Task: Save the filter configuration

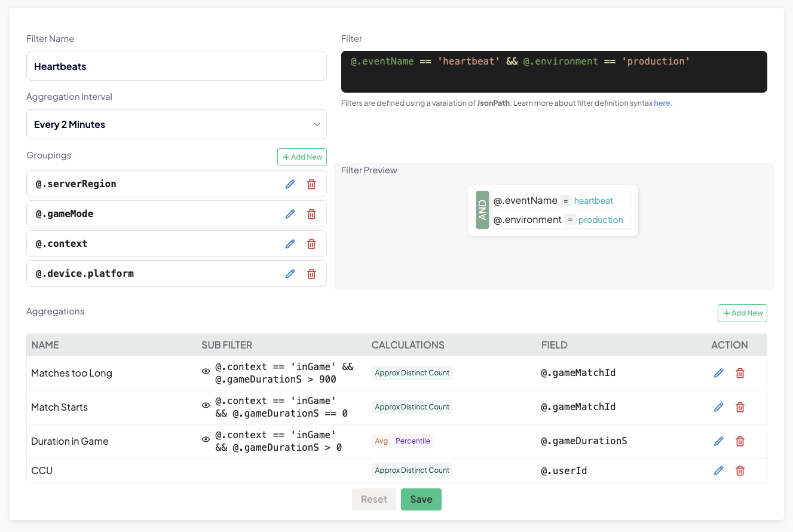Action: click(421, 499)
